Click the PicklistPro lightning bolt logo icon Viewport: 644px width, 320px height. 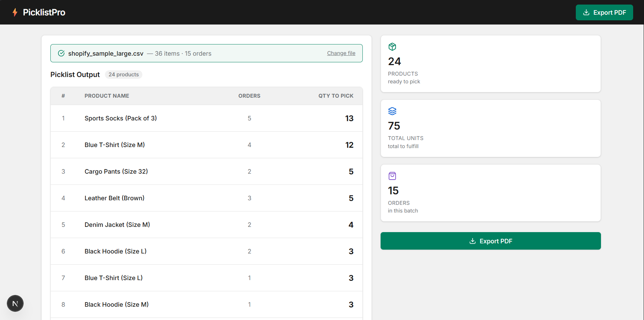15,12
